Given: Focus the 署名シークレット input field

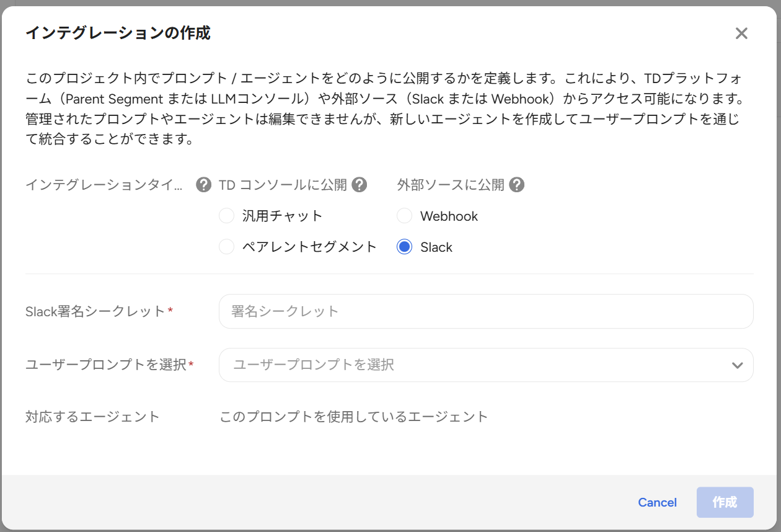Looking at the screenshot, I should pyautogui.click(x=486, y=311).
